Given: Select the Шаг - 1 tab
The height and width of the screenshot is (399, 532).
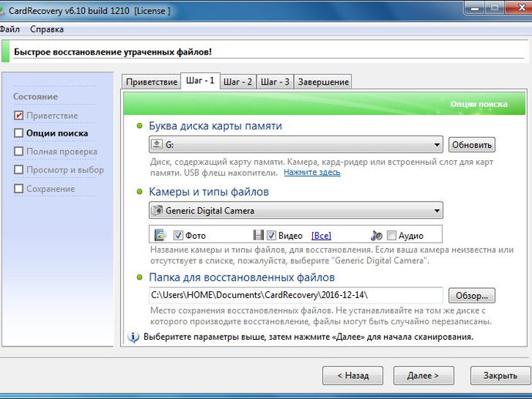Looking at the screenshot, I should coord(200,81).
